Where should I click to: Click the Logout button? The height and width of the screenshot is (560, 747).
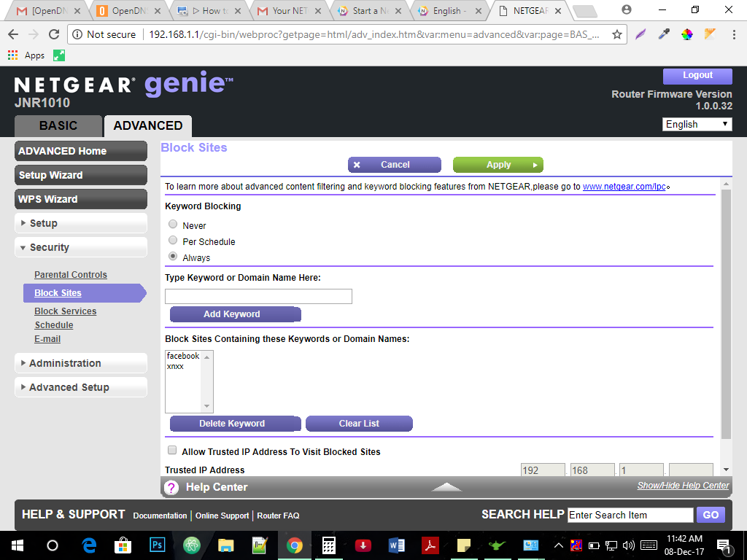(x=697, y=76)
